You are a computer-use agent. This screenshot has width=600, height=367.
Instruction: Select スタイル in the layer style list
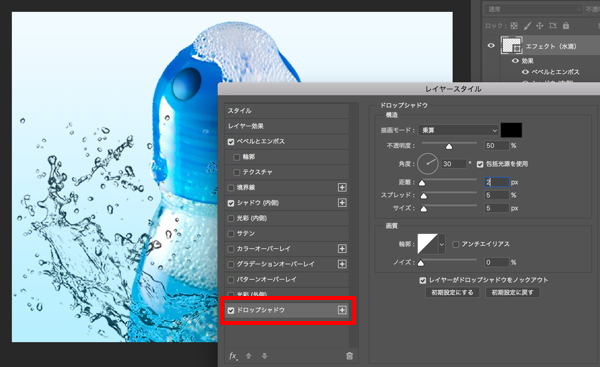[x=287, y=111]
